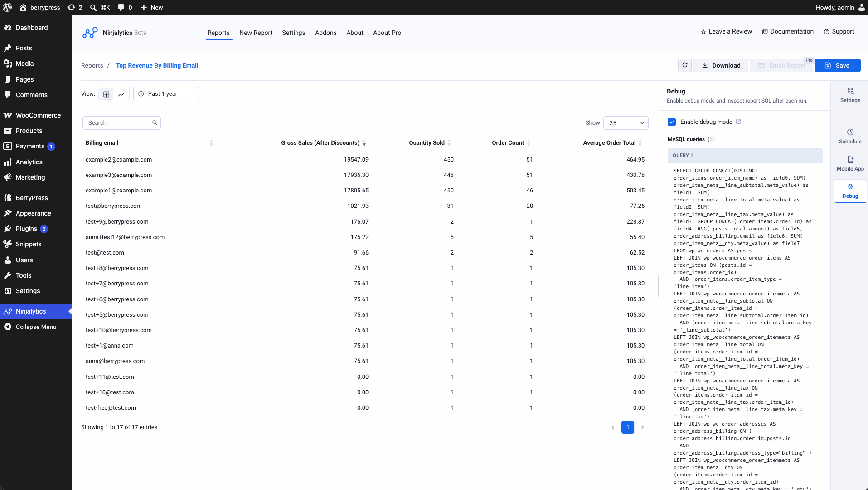The width and height of the screenshot is (868, 490).
Task: Click the WordPress logo icon
Action: click(7, 7)
